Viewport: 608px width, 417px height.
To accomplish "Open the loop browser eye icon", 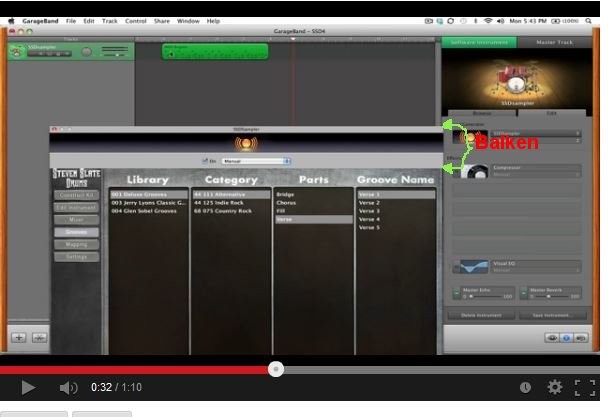I will coord(552,338).
